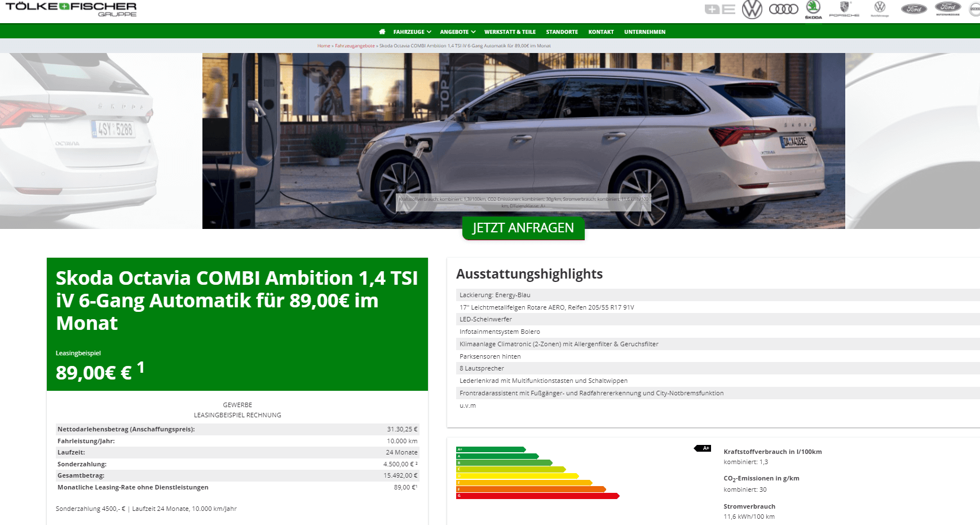The width and height of the screenshot is (980, 525).
Task: Open the Unternehmen menu item
Action: (x=644, y=32)
